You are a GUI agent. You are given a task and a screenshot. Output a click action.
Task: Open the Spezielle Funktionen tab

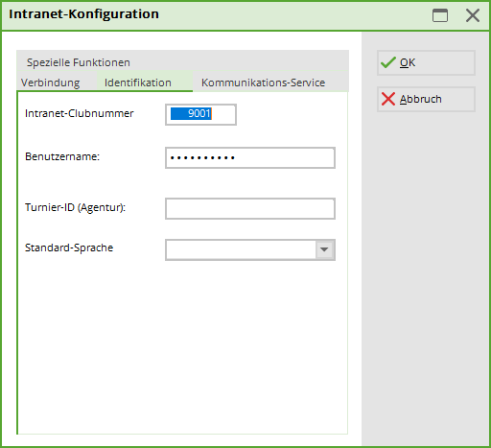pos(79,62)
